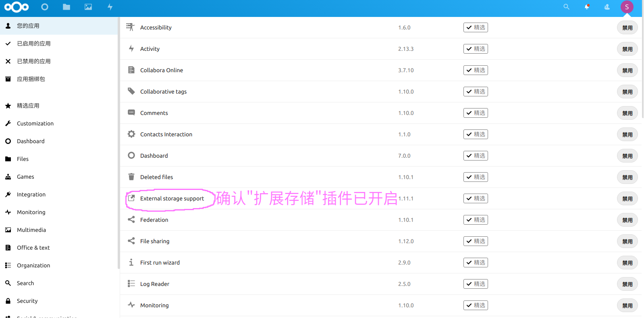Disable the Accessibility app
The height and width of the screenshot is (319, 644).
(627, 28)
